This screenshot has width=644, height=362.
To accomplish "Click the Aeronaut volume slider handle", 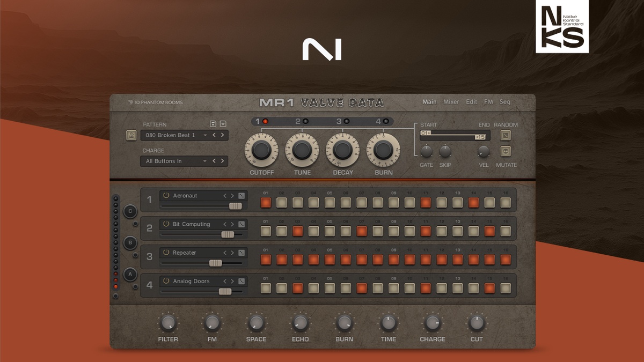I will 236,206.
